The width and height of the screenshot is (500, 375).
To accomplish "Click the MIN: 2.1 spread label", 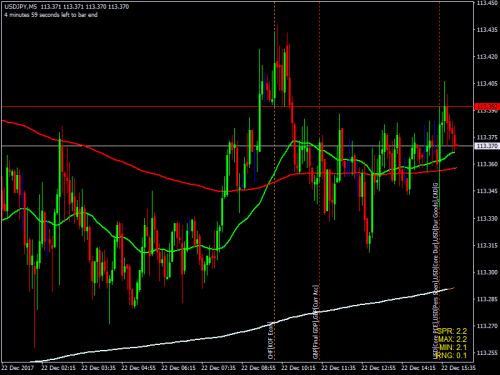I will (453, 347).
